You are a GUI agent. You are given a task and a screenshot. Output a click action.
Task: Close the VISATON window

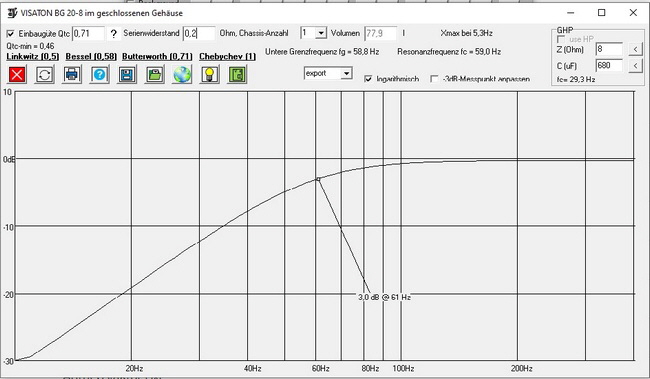point(633,13)
